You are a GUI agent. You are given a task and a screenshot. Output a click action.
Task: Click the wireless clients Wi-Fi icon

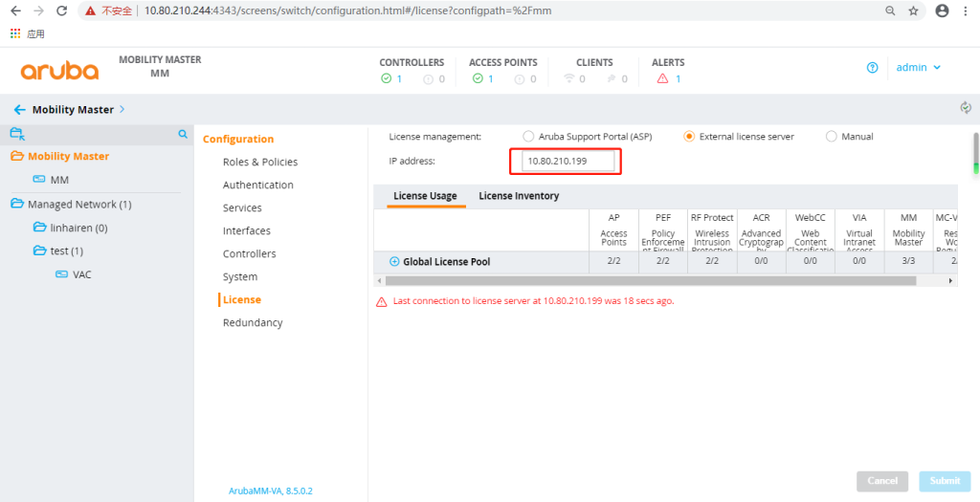(568, 78)
